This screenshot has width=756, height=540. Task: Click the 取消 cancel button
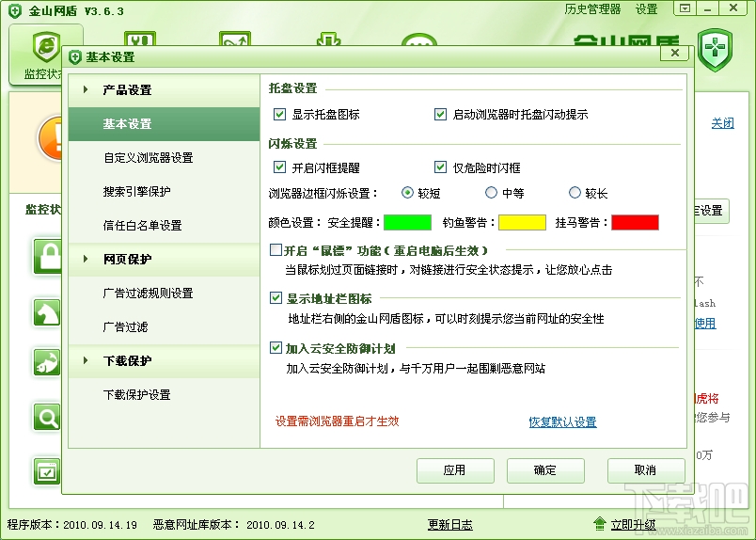point(646,470)
